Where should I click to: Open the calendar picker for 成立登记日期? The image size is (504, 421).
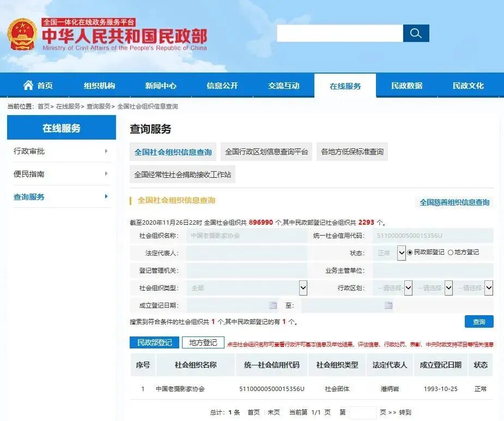[x=272, y=305]
